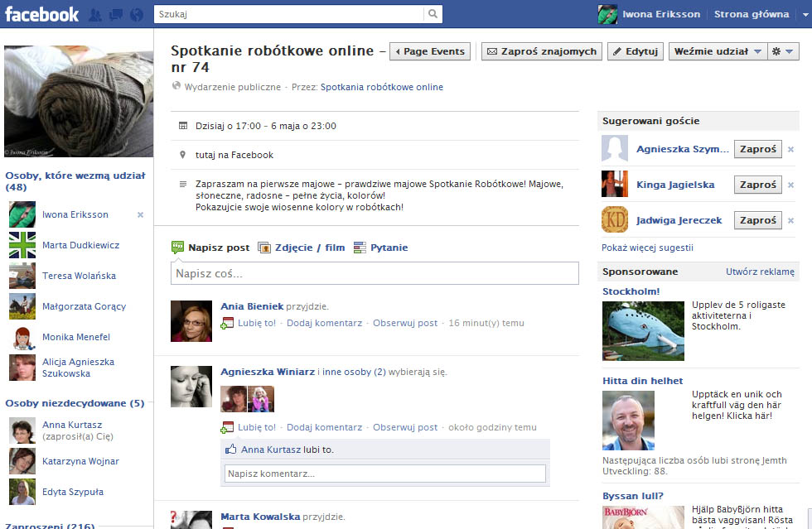The height and width of the screenshot is (529, 812).
Task: Open the Spotkania robótkowe online page link
Action: (382, 87)
